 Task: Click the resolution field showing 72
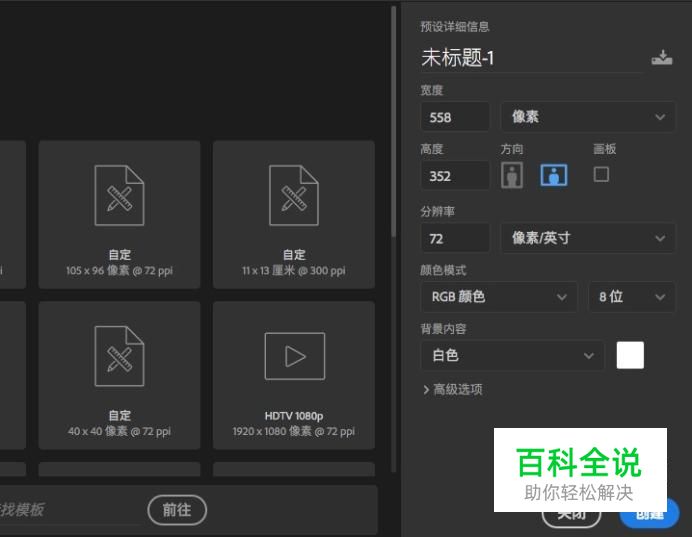(x=455, y=238)
